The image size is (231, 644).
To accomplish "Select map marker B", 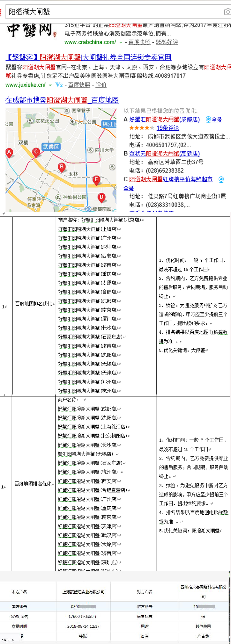I will pos(62,167).
